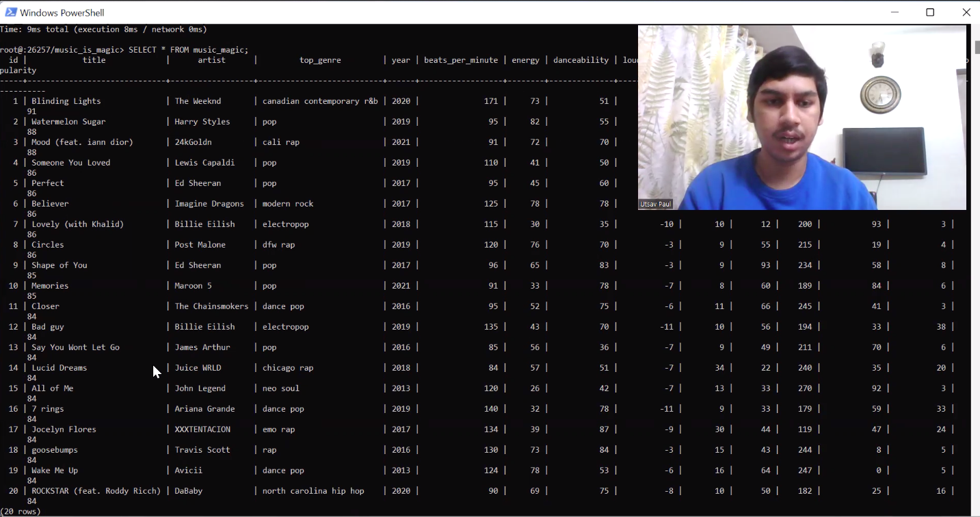
Task: Click 'modern rock' genre cell
Action: point(288,204)
